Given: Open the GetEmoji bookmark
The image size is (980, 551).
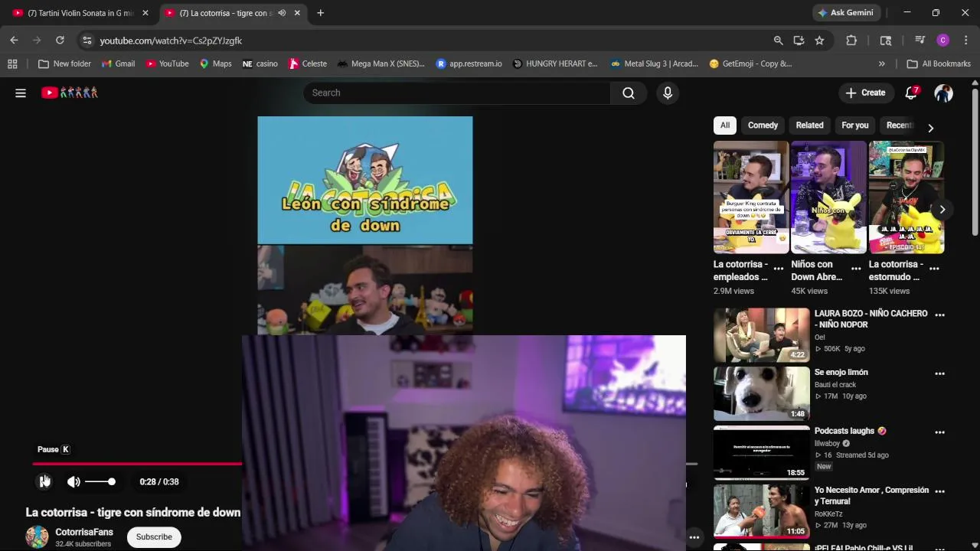Looking at the screenshot, I should (x=750, y=64).
